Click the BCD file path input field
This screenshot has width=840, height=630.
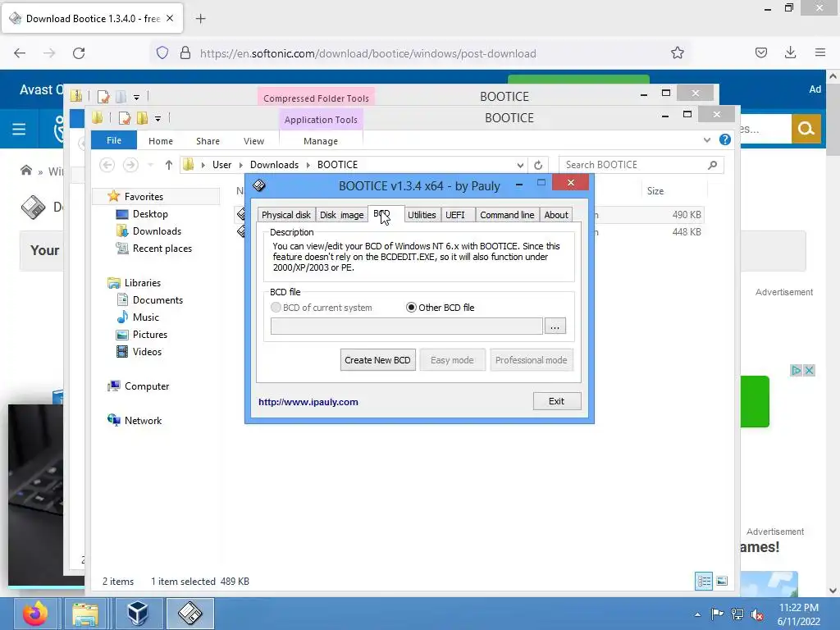407,326
